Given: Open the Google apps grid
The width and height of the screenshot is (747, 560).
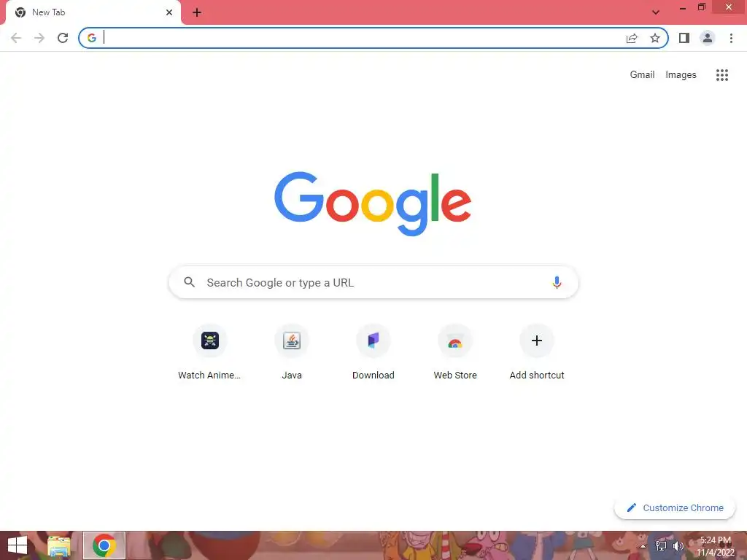Looking at the screenshot, I should coord(722,75).
